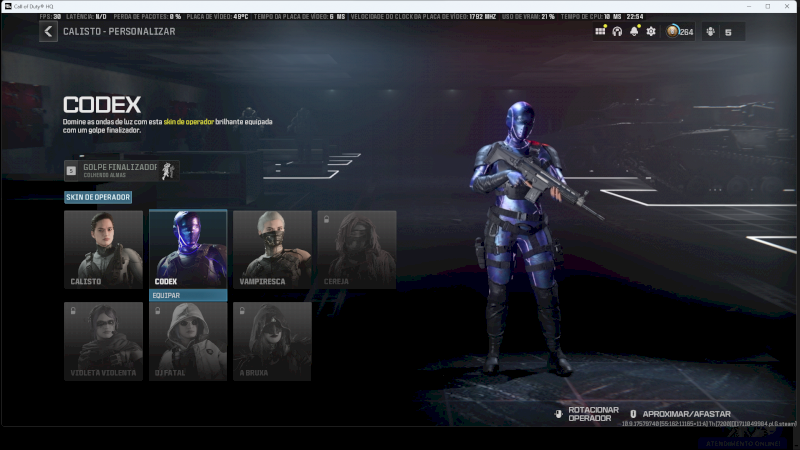This screenshot has width=800, height=450.
Task: Open settings gear icon
Action: pos(651,32)
